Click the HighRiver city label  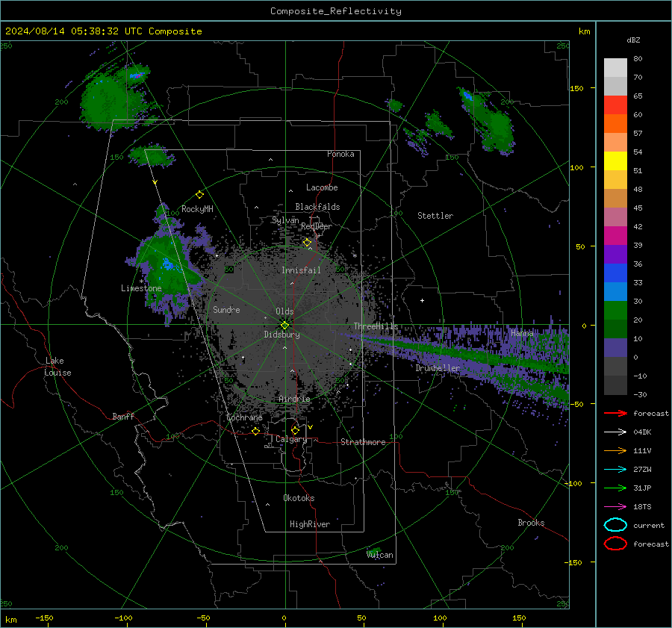310,524
